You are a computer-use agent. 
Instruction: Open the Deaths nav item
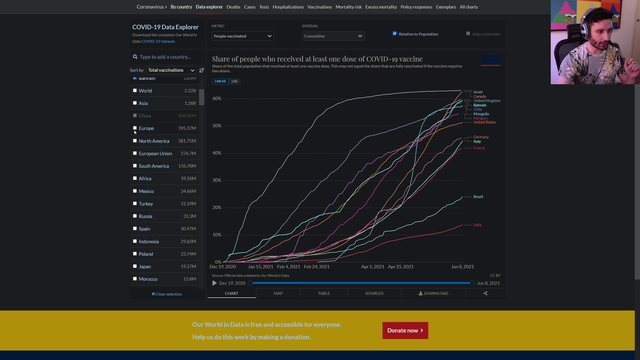pyautogui.click(x=233, y=7)
